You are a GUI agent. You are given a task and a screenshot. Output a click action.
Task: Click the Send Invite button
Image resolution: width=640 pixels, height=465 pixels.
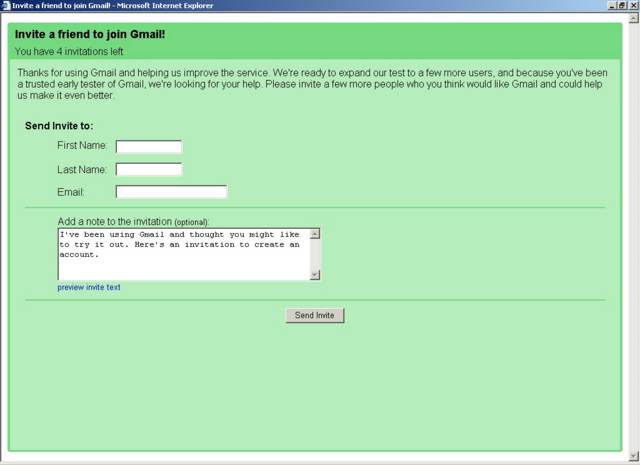click(x=315, y=315)
